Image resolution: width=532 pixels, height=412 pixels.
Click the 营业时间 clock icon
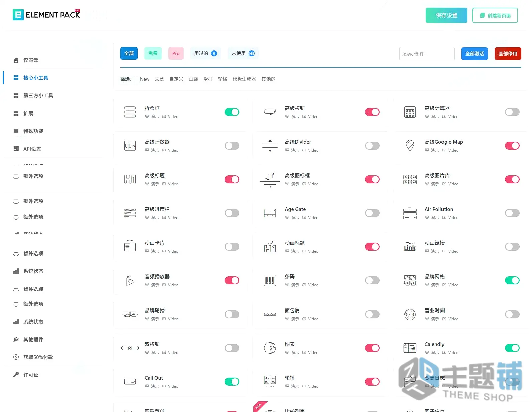point(410,314)
